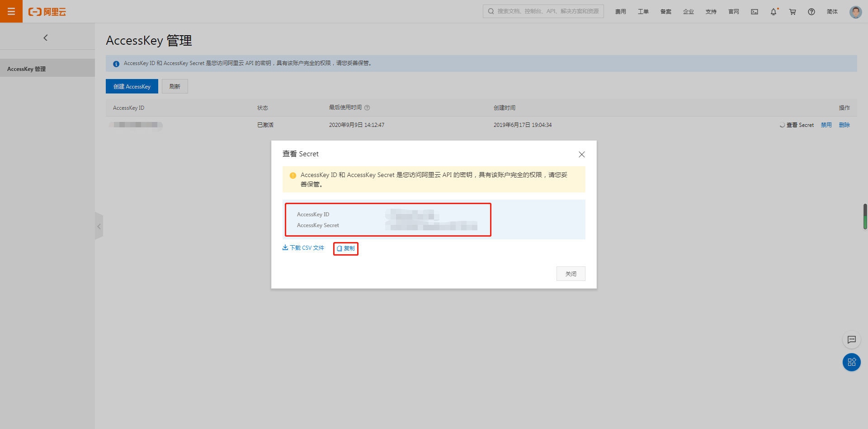Viewport: 868px width, 429px height.
Task: Open the 备案 menu
Action: [666, 12]
